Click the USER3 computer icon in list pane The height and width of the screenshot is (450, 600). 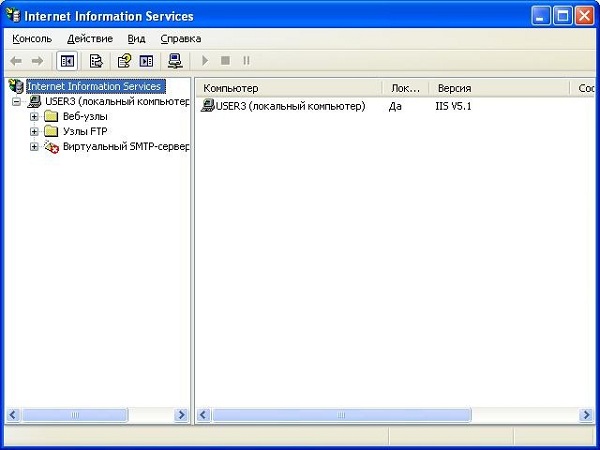point(207,106)
